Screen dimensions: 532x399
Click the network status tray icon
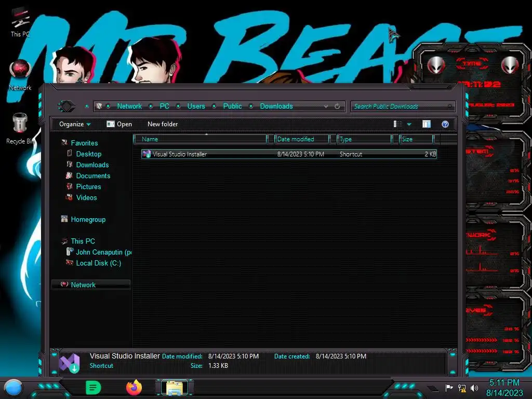coord(462,388)
